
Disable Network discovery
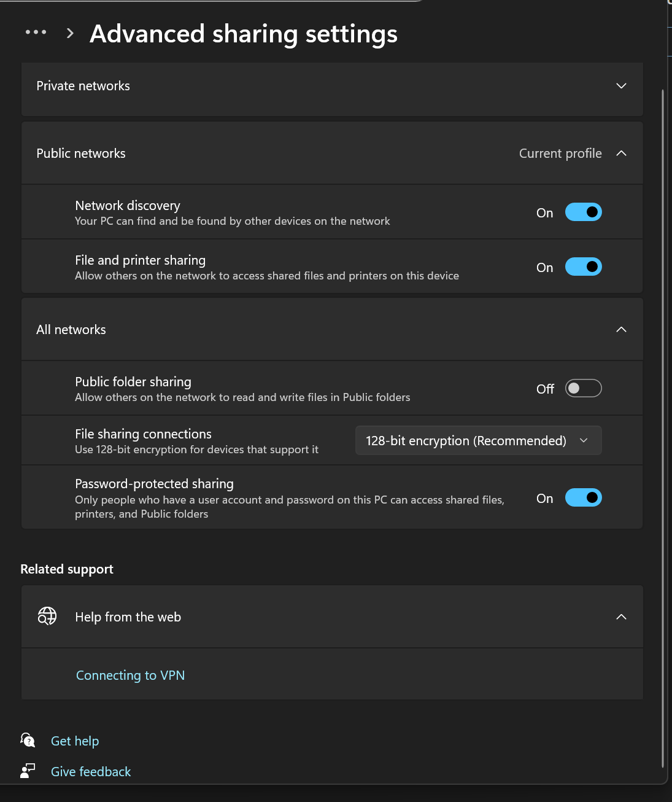point(583,212)
